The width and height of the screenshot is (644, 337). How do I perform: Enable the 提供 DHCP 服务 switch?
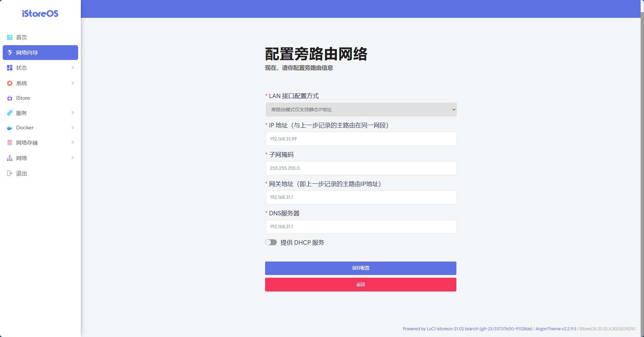coord(271,242)
